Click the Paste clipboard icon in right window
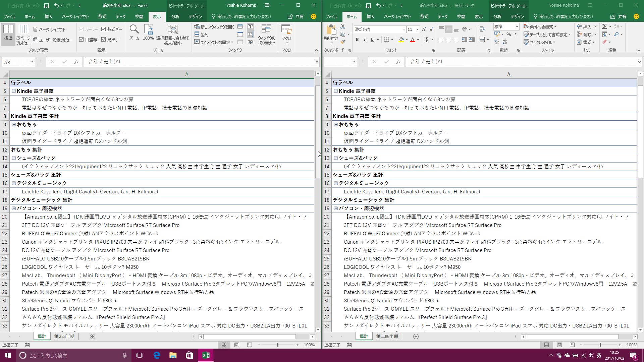Screen dimensions: 644x362 coord(331,30)
